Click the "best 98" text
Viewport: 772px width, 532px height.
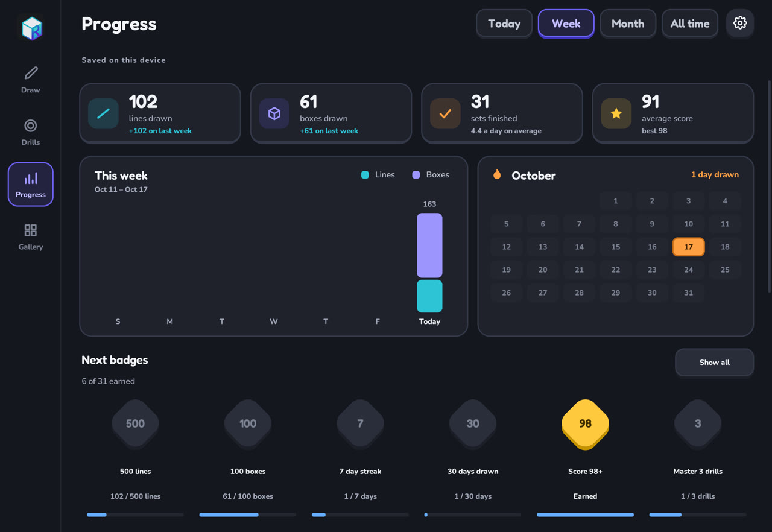[x=654, y=131]
